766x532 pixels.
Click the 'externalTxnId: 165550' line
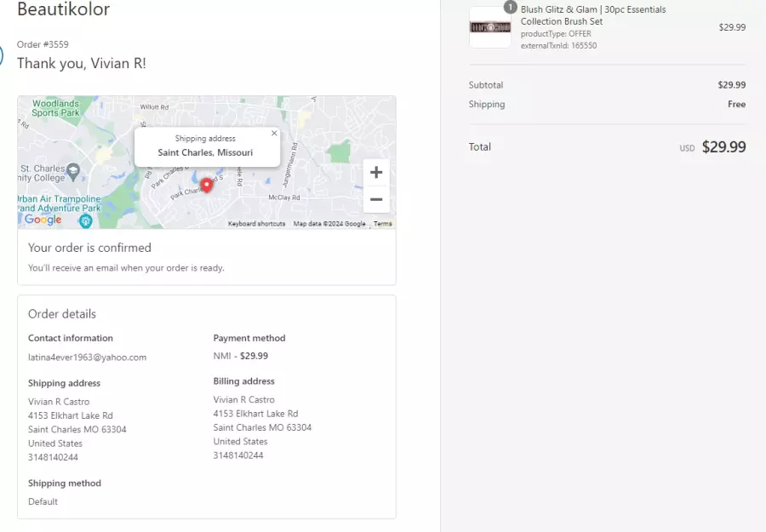tap(558, 45)
